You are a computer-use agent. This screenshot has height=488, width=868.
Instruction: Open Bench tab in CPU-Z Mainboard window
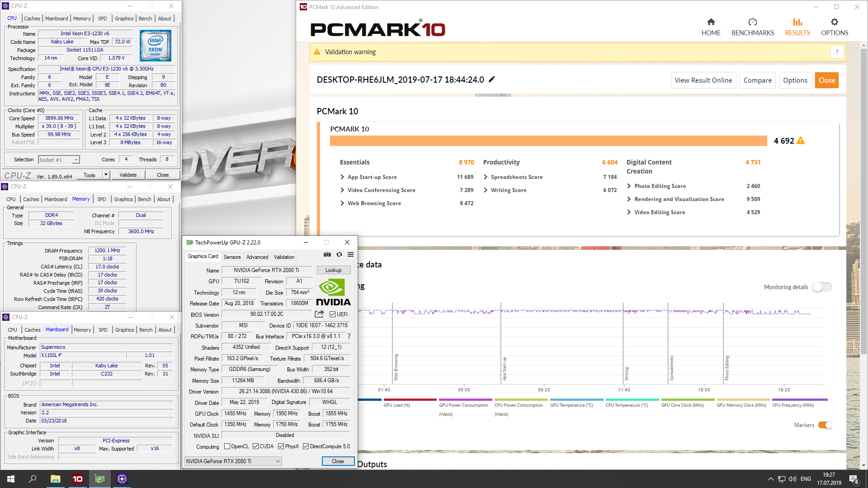point(146,330)
